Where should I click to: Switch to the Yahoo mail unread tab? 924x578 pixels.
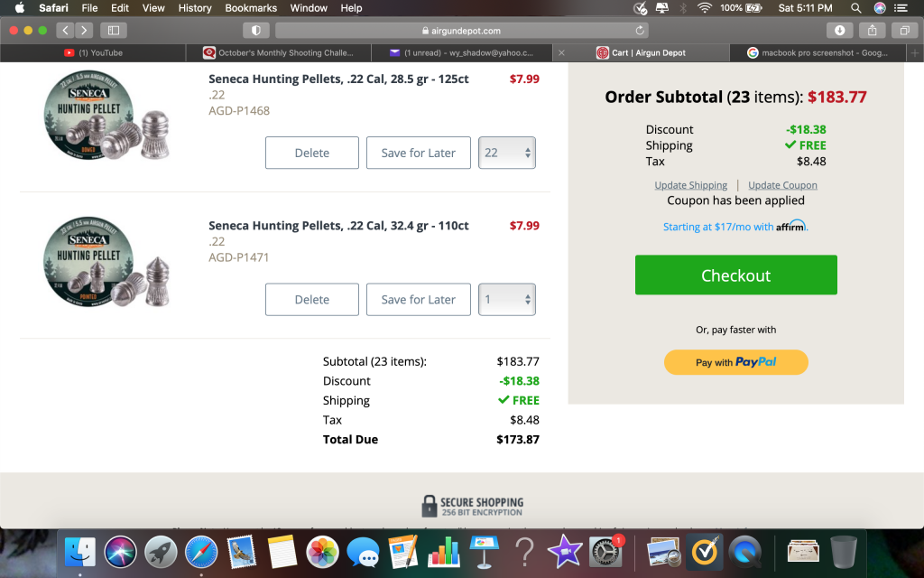click(x=463, y=52)
